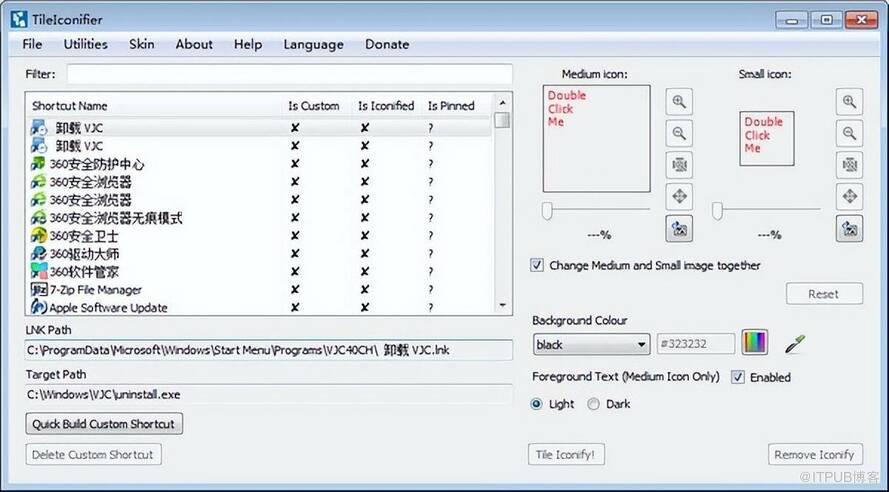Open the Skin menu
This screenshot has height=492, width=889.
[141, 44]
